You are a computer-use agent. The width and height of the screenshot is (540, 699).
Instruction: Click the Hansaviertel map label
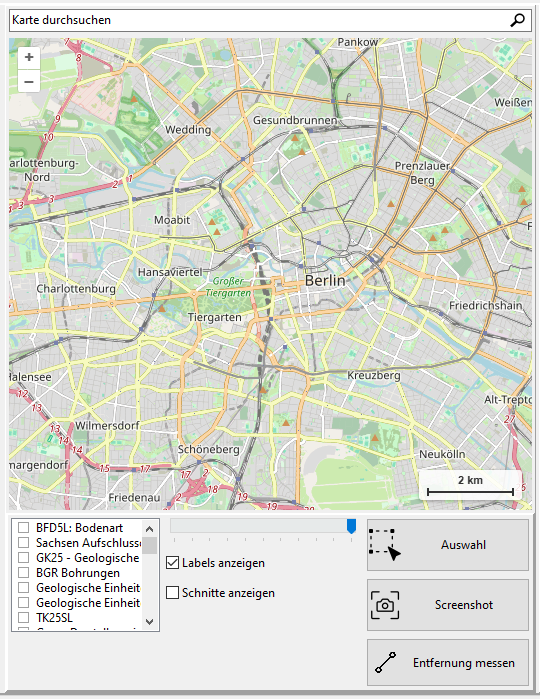coord(170,272)
